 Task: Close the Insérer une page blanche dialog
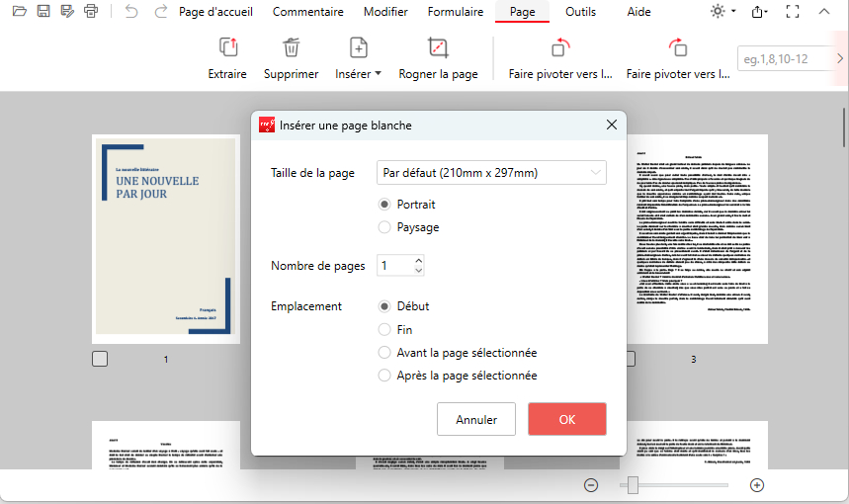612,126
